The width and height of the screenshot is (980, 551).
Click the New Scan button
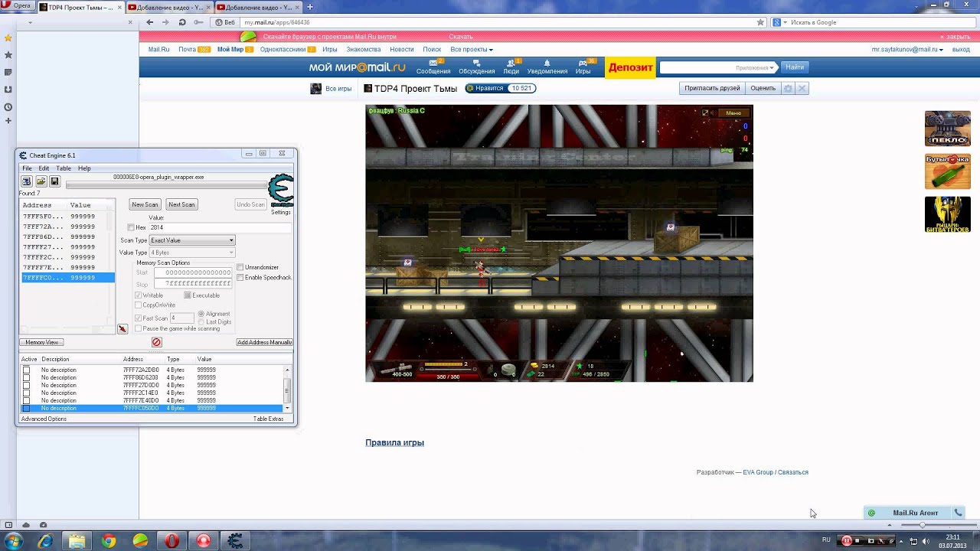tap(145, 204)
